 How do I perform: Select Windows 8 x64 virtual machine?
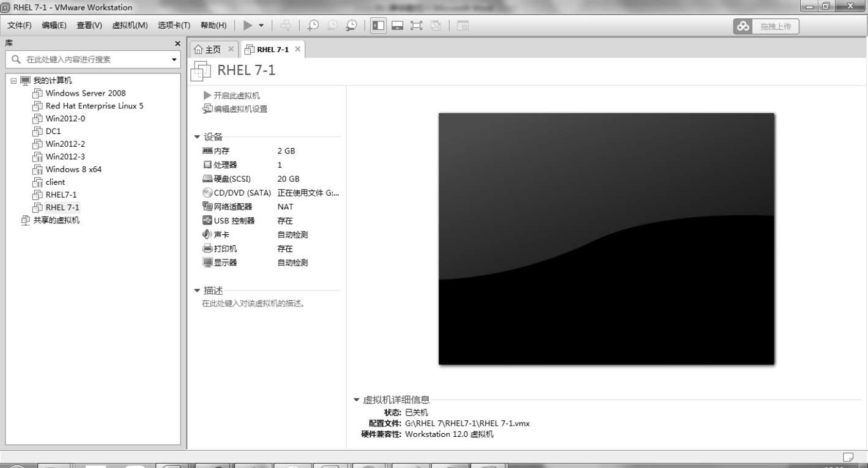tap(73, 169)
